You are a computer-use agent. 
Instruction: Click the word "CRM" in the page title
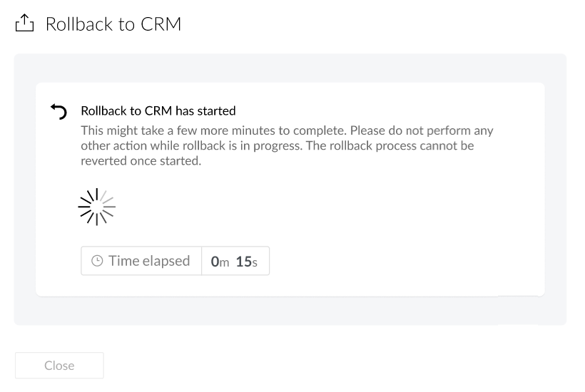point(160,24)
